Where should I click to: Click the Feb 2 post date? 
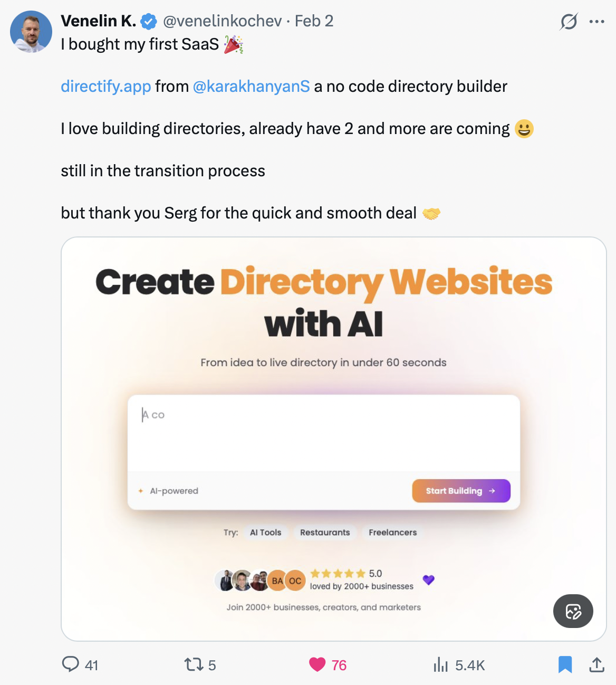point(314,21)
